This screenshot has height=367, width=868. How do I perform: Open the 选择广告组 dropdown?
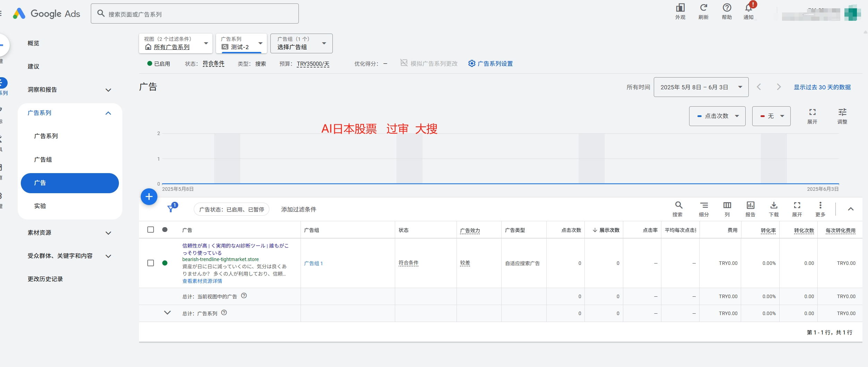coord(301,43)
